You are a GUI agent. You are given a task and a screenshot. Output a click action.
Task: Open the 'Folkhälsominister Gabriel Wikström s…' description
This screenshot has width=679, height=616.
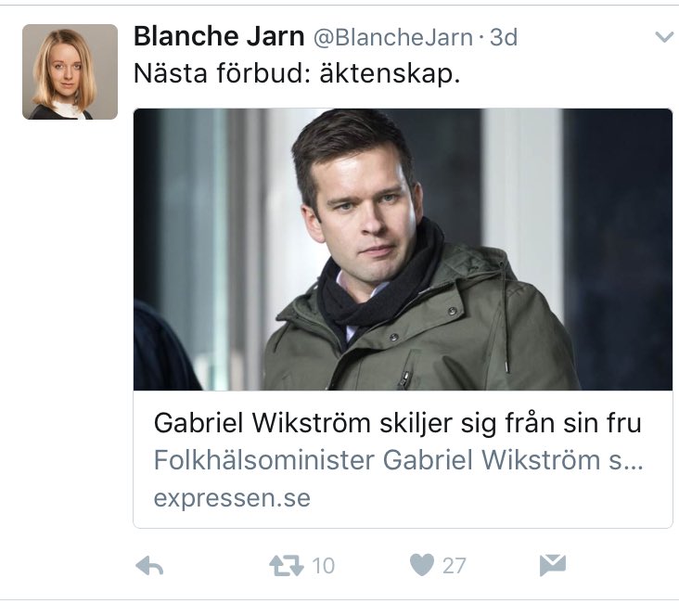pyautogui.click(x=398, y=460)
